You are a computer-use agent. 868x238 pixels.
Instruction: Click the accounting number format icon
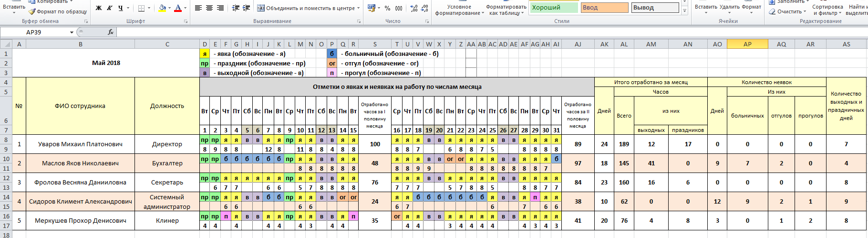pyautogui.click(x=372, y=8)
